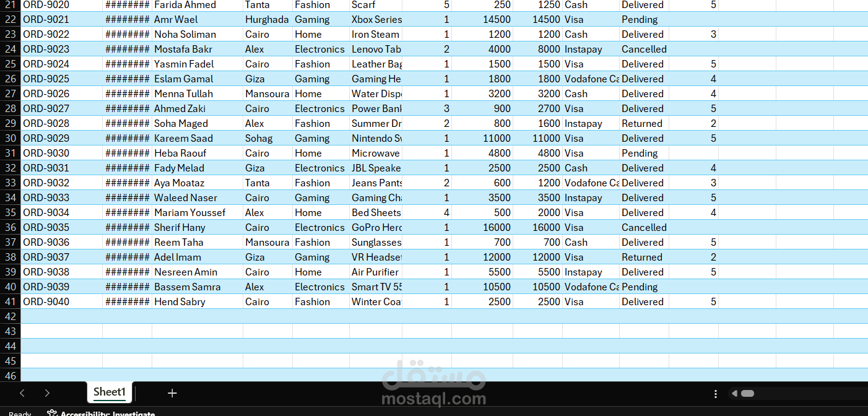The width and height of the screenshot is (868, 416).
Task: Add a new sheet with the plus icon
Action: (172, 393)
